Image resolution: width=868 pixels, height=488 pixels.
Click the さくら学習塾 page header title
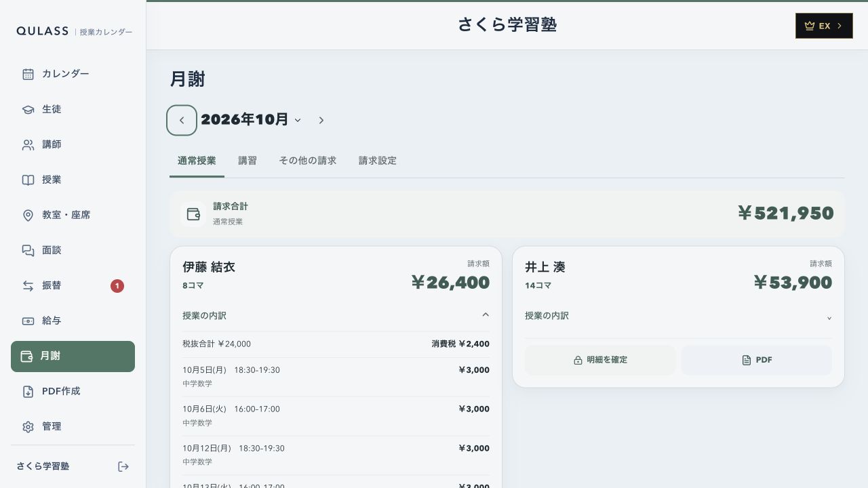pos(507,25)
